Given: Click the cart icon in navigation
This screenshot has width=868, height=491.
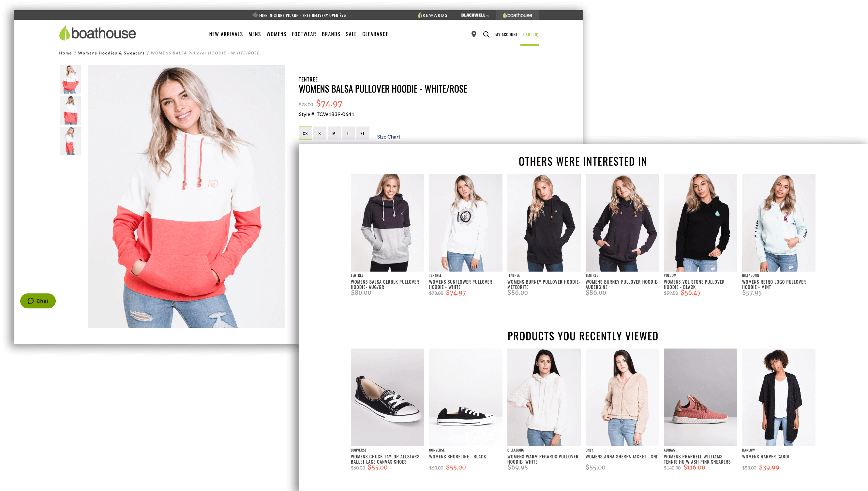Looking at the screenshot, I should (530, 34).
